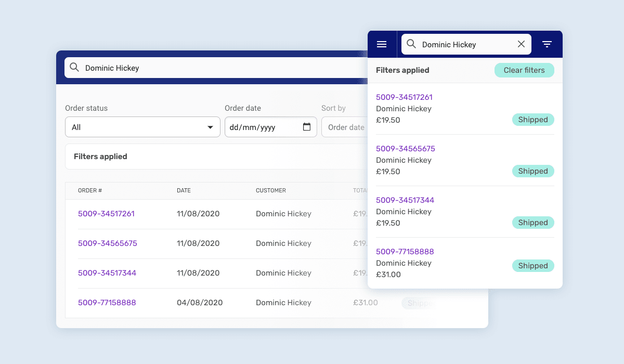Image resolution: width=624 pixels, height=364 pixels.
Task: Open the Order status dropdown showing All
Action: [142, 127]
